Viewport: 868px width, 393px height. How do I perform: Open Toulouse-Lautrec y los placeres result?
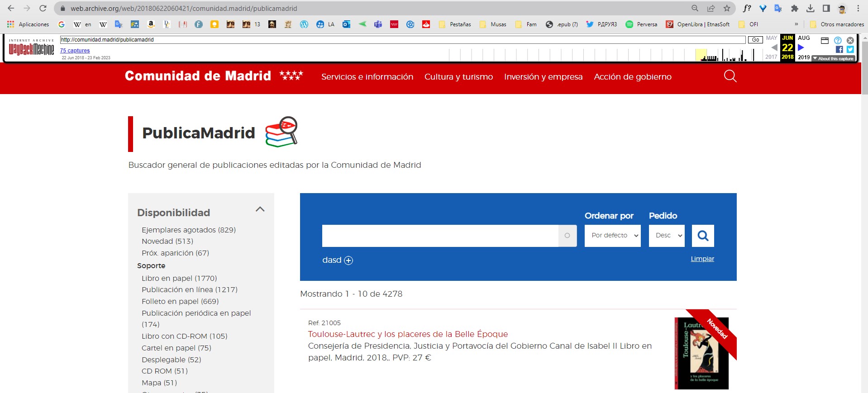pos(408,334)
